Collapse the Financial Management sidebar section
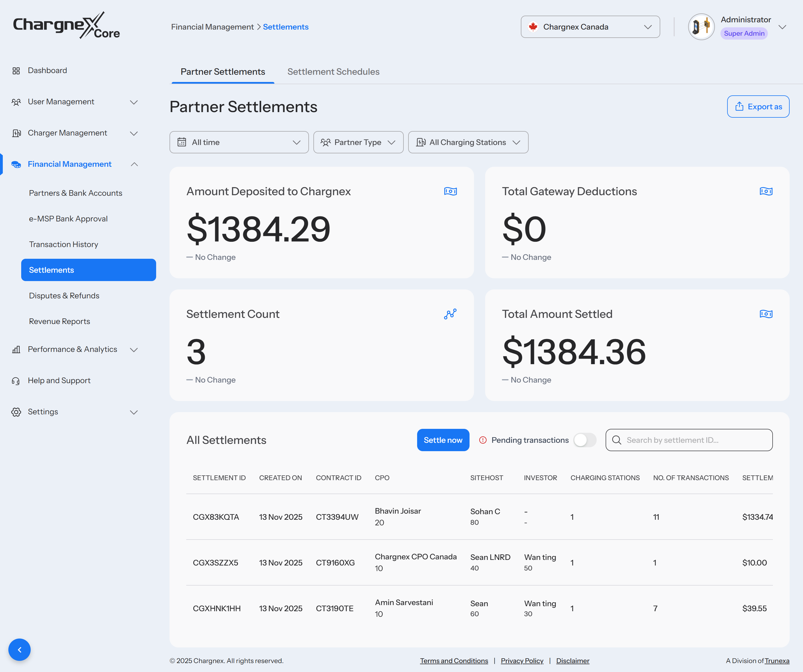 tap(134, 165)
